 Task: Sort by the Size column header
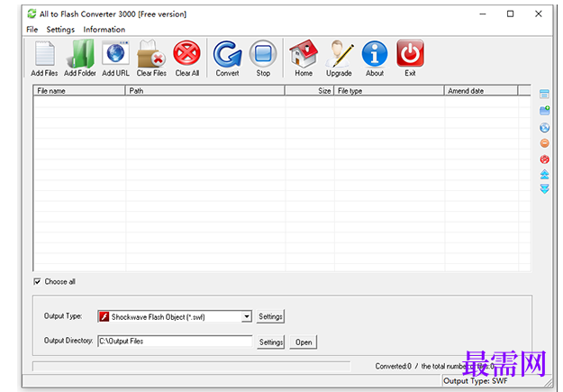309,90
